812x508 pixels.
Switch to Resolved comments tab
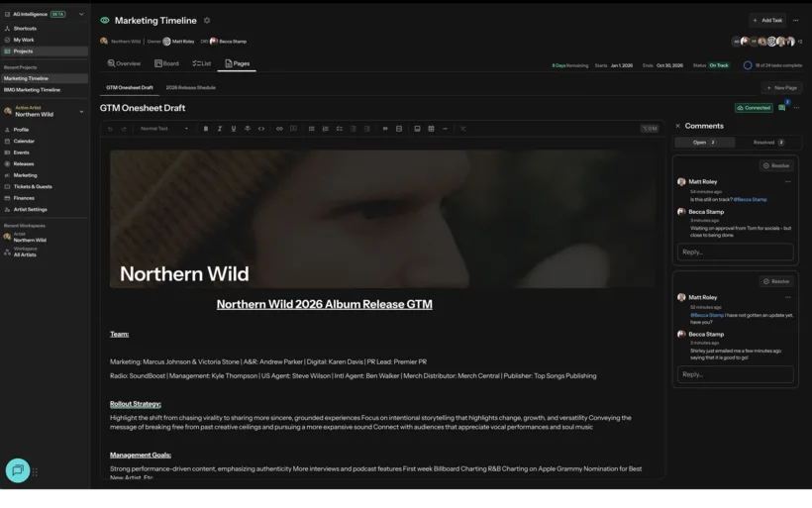click(768, 143)
